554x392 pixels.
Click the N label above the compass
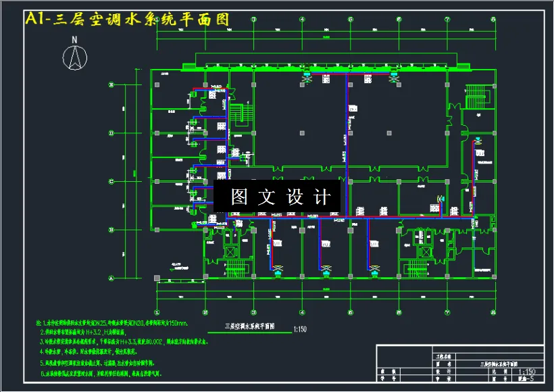74,40
